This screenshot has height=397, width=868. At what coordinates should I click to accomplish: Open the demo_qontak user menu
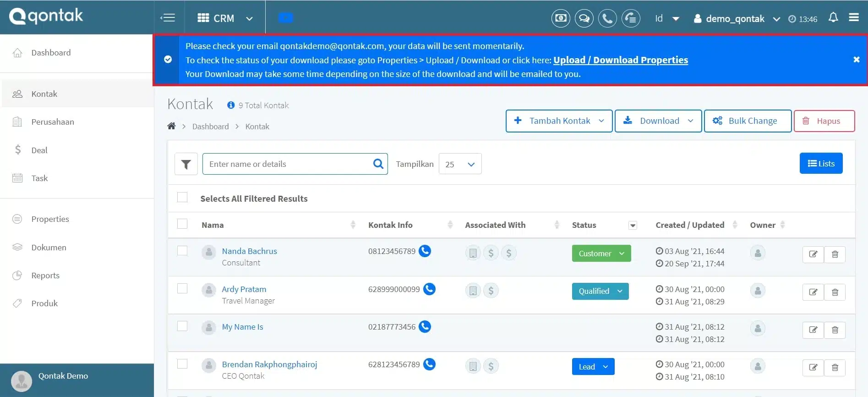(737, 19)
